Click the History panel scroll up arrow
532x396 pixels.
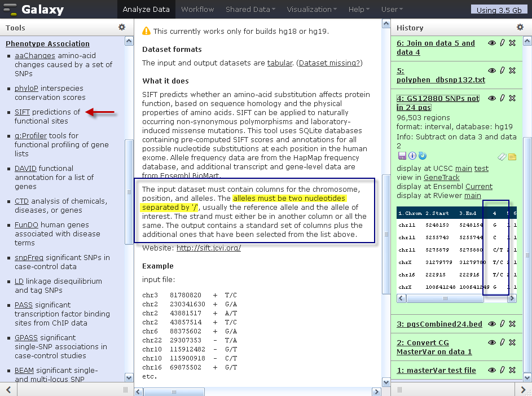pyautogui.click(x=527, y=41)
